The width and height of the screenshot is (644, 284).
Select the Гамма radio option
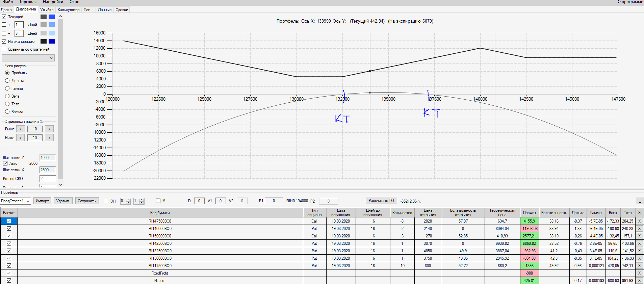pos(7,88)
